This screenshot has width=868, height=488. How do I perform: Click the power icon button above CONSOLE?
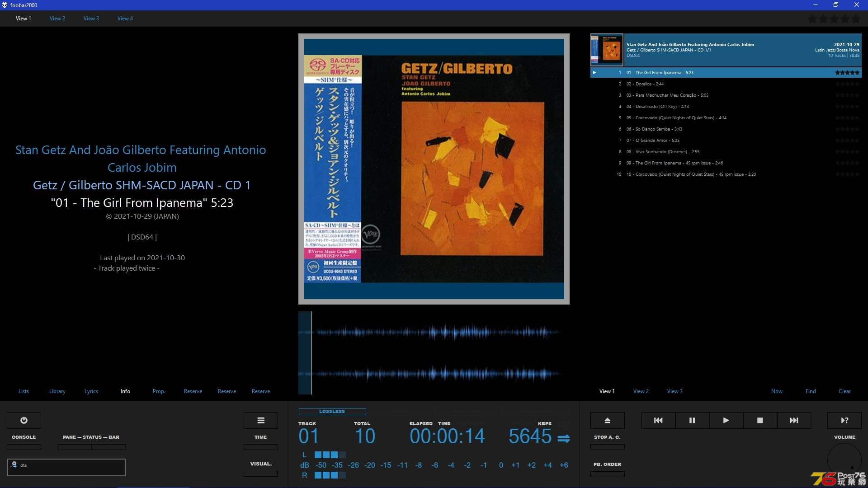[x=24, y=420]
